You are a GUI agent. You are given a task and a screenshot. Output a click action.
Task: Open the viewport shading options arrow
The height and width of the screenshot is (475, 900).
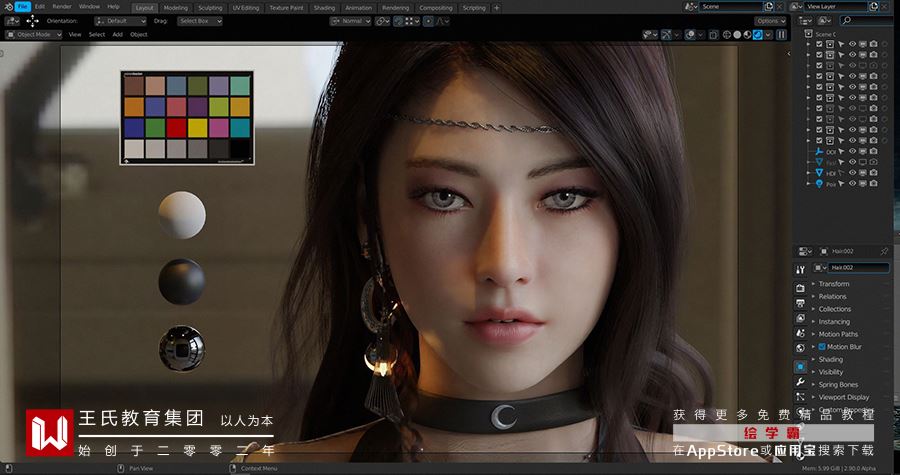coord(769,35)
